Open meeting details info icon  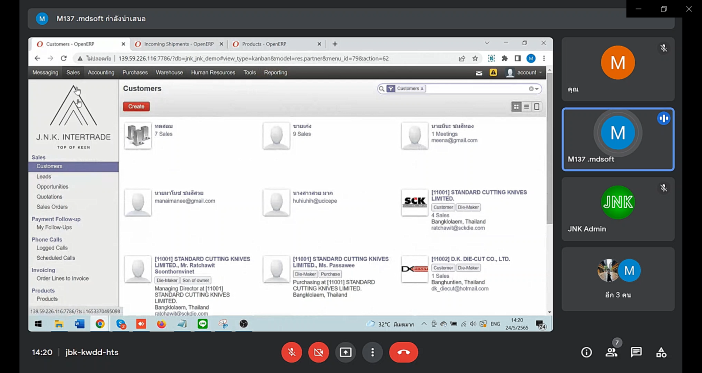coord(586,352)
